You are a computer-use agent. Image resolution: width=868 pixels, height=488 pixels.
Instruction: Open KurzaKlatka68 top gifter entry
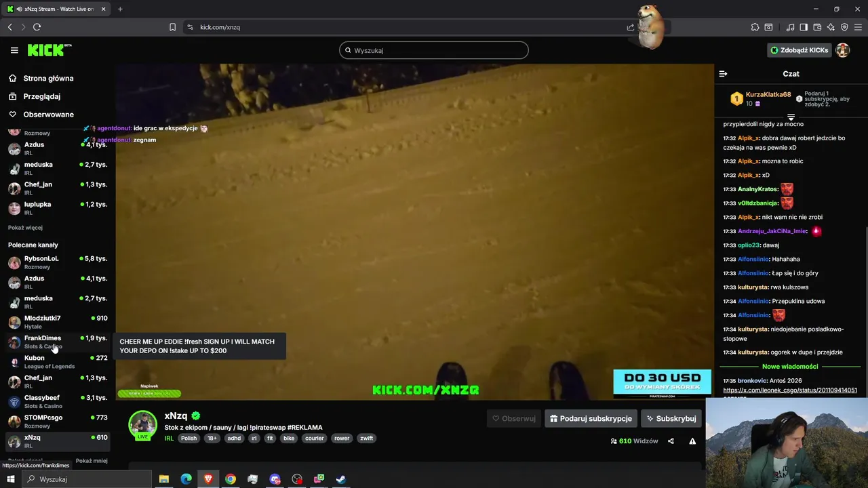[x=760, y=99]
